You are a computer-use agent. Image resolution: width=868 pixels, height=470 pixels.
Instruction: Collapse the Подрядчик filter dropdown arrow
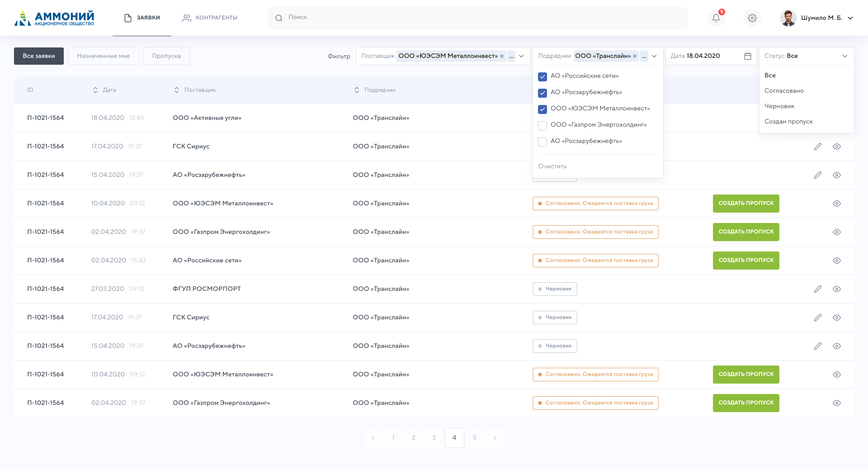pyautogui.click(x=654, y=56)
